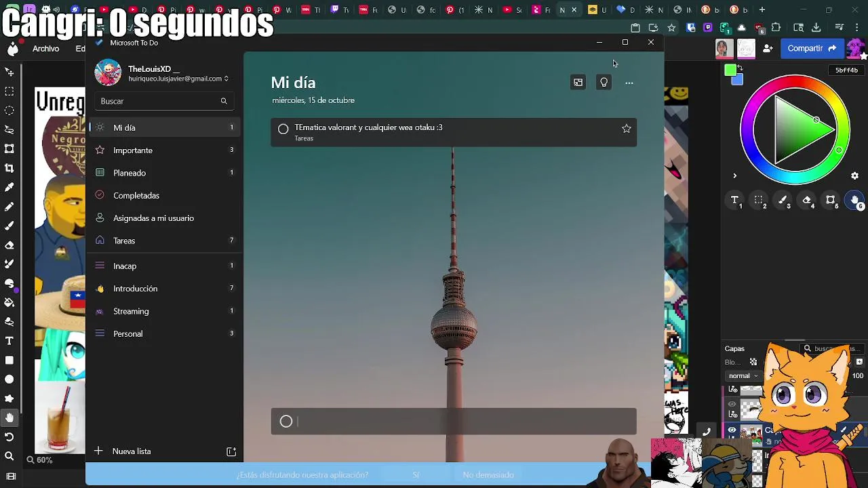The width and height of the screenshot is (868, 488).
Task: Open browser extensions puzzle icon
Action: (776, 28)
